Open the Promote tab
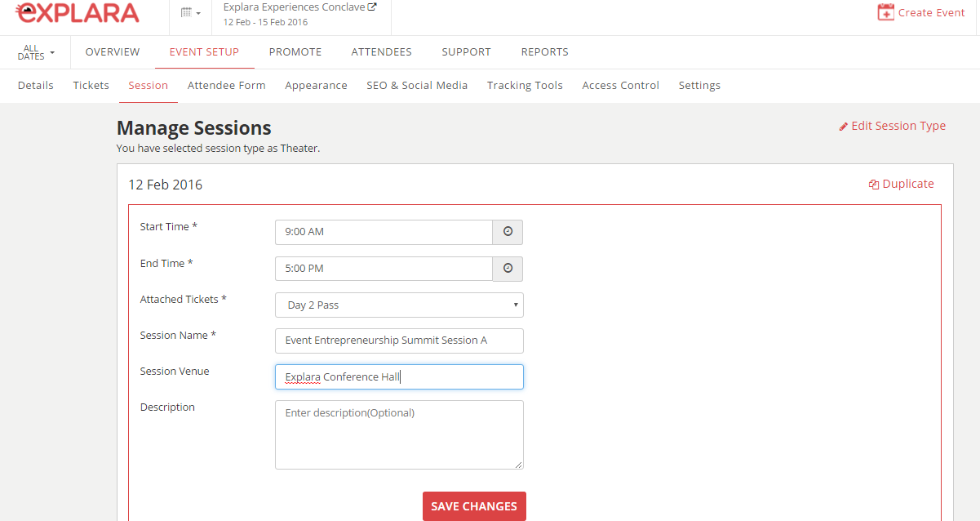This screenshot has height=521, width=980. coord(295,52)
